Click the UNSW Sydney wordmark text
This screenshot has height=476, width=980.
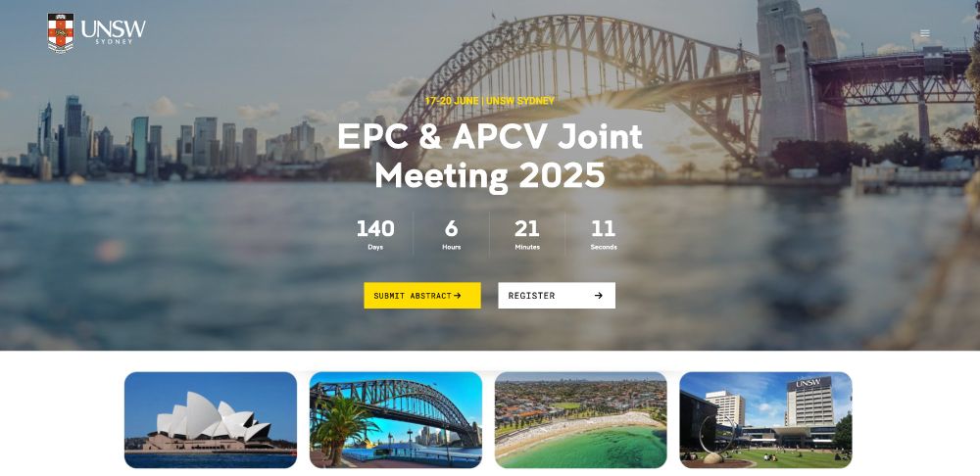113,32
